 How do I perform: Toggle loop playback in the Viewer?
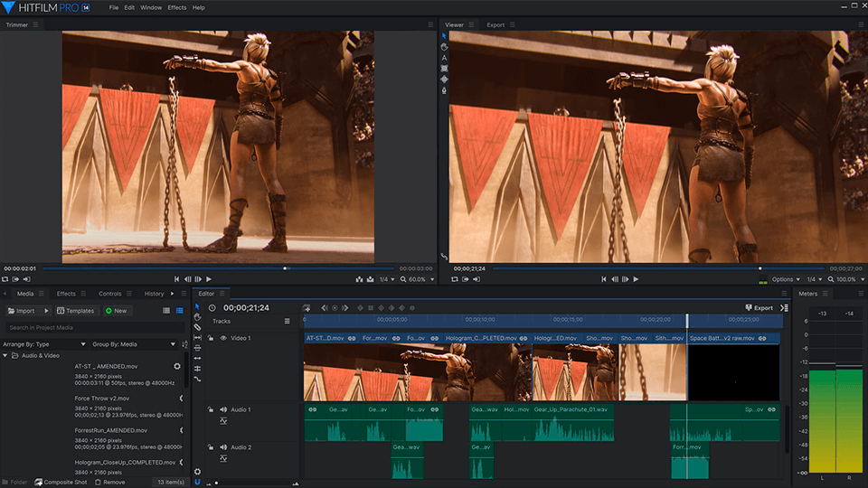point(454,279)
